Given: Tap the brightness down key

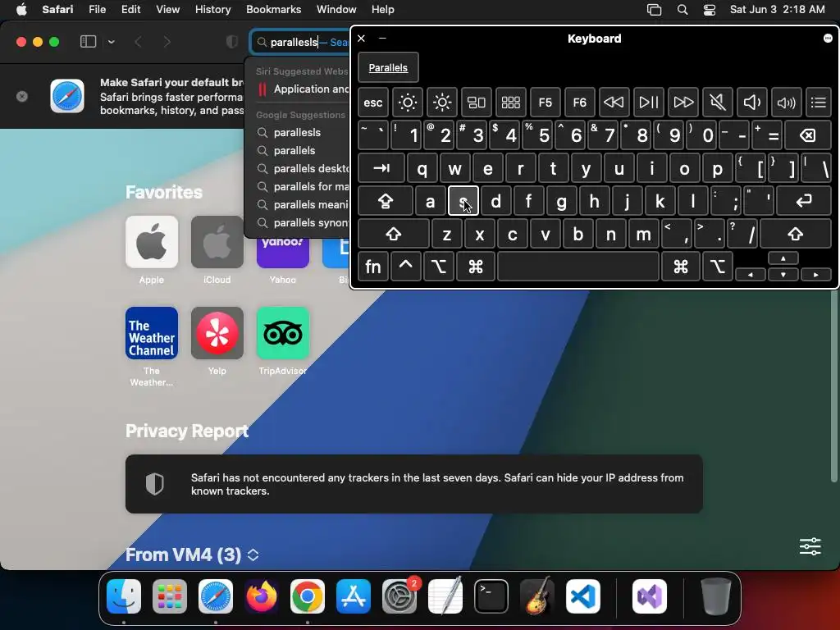Looking at the screenshot, I should tap(408, 103).
